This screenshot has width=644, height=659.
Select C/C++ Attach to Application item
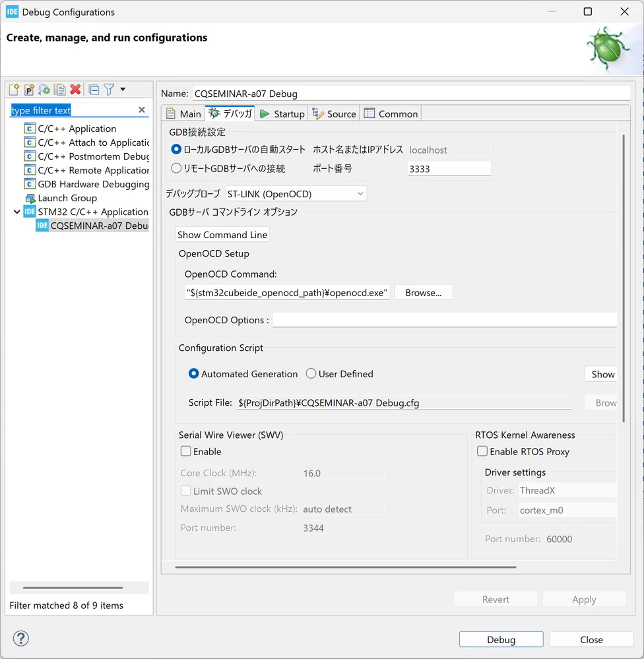86,142
